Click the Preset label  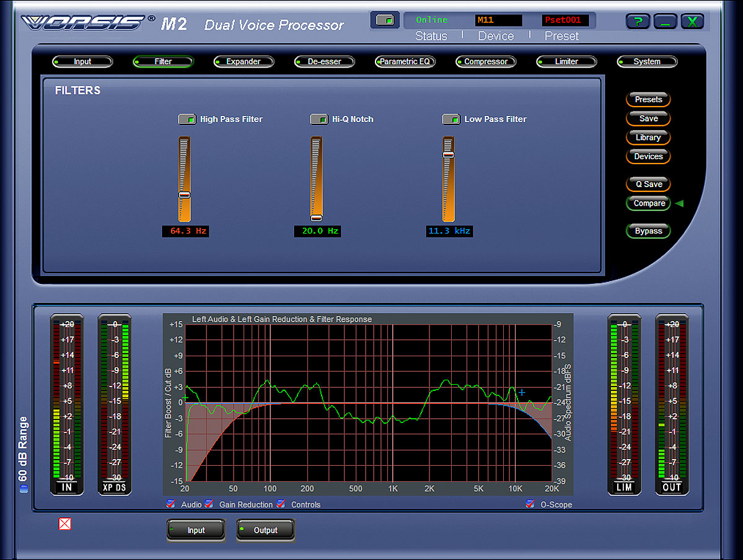(x=561, y=36)
